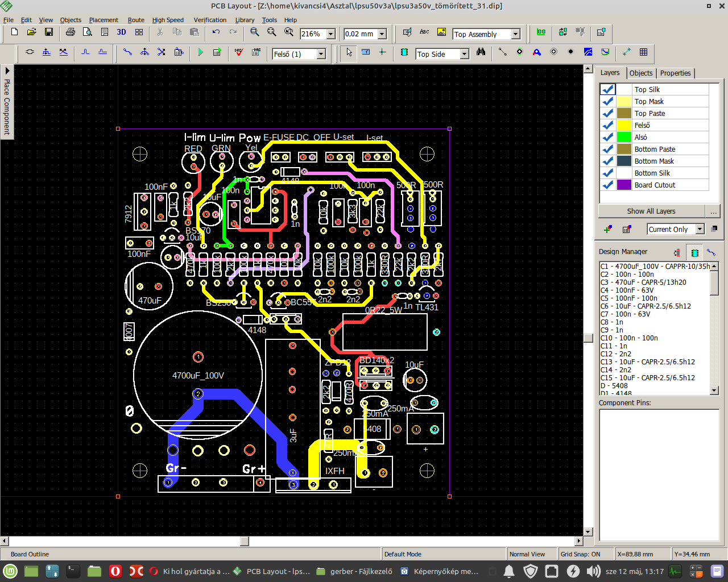This screenshot has height=582, width=728.
Task: Open the Route menu
Action: click(136, 20)
